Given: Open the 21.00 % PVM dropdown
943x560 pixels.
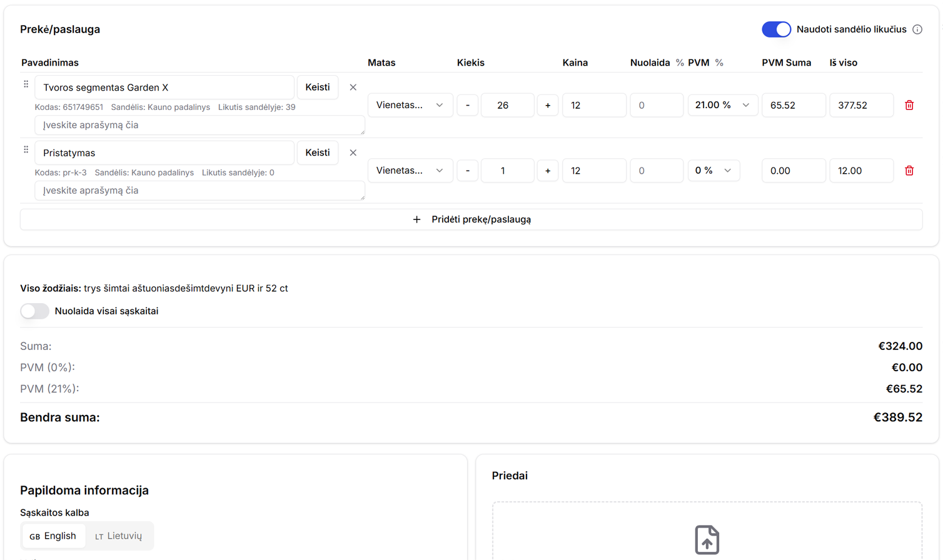Looking at the screenshot, I should (x=722, y=105).
